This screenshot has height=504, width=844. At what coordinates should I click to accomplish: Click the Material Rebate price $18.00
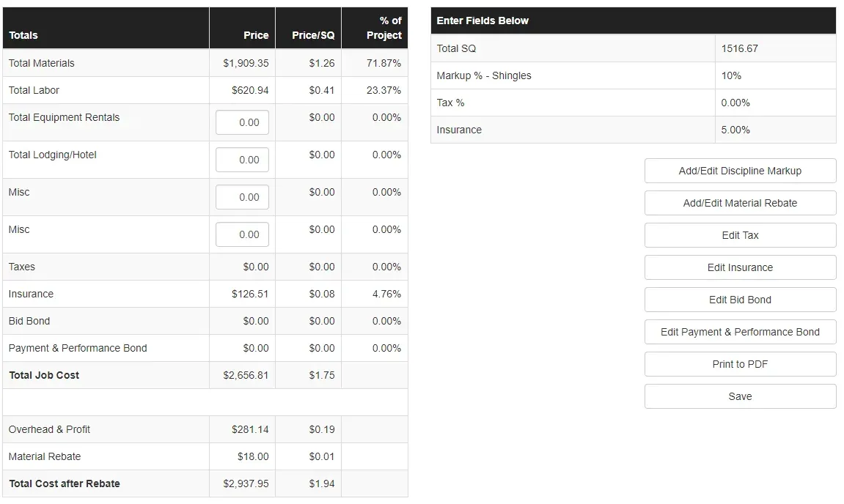253,456
